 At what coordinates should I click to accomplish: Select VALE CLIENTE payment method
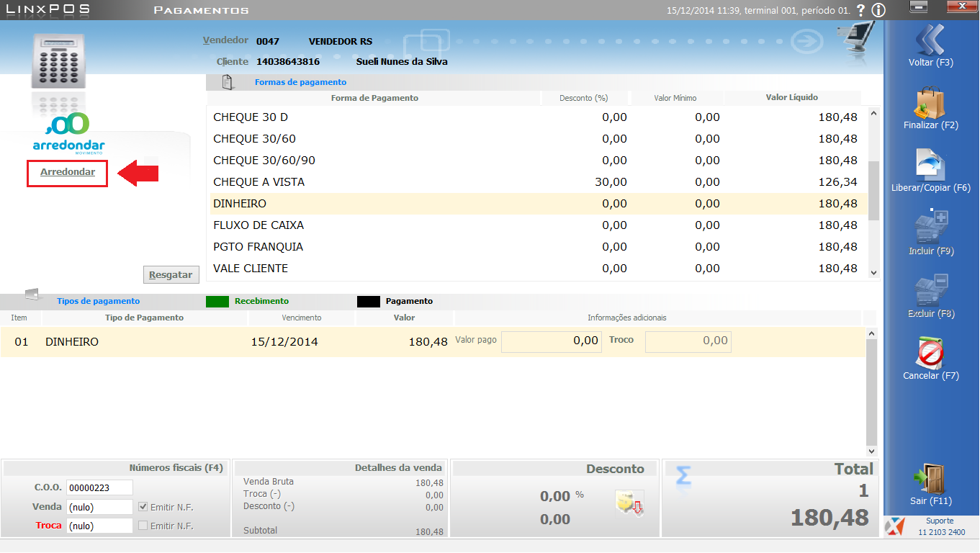[538, 268]
